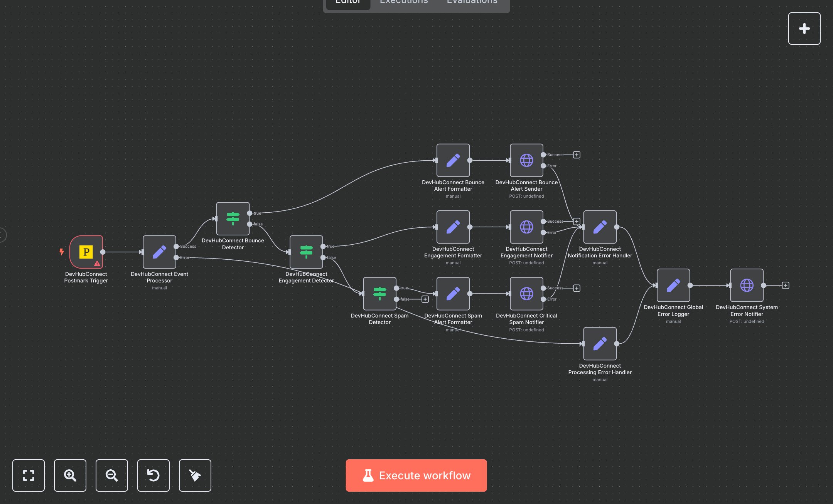Tidy up the workflow layout
The width and height of the screenshot is (833, 504).
[x=195, y=475]
